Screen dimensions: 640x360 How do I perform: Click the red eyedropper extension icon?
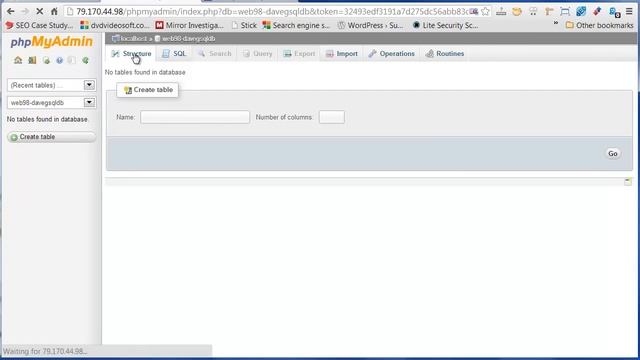597,12
